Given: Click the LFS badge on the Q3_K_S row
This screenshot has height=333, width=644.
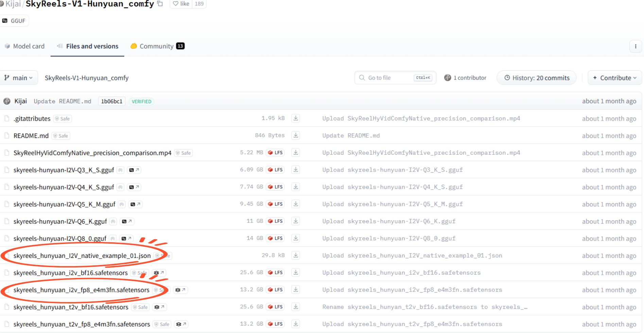Looking at the screenshot, I should pos(275,170).
